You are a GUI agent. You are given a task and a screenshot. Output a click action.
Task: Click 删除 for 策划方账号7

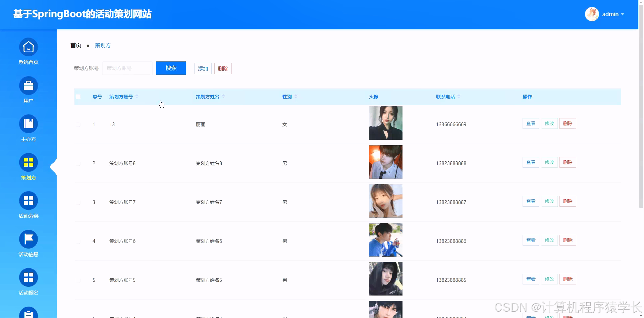568,201
